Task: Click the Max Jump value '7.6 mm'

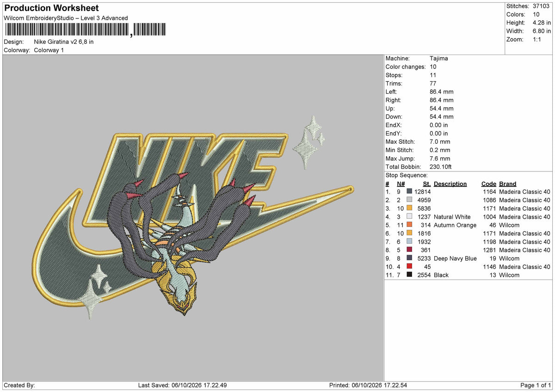Action: [440, 158]
